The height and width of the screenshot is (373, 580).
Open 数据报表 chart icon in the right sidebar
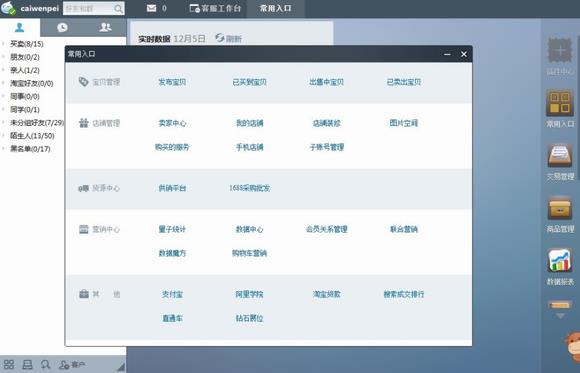click(560, 261)
